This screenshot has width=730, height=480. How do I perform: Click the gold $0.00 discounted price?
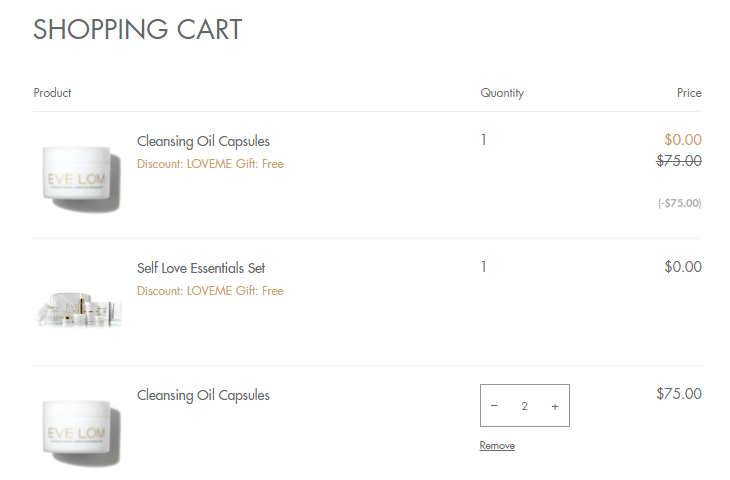click(x=683, y=139)
